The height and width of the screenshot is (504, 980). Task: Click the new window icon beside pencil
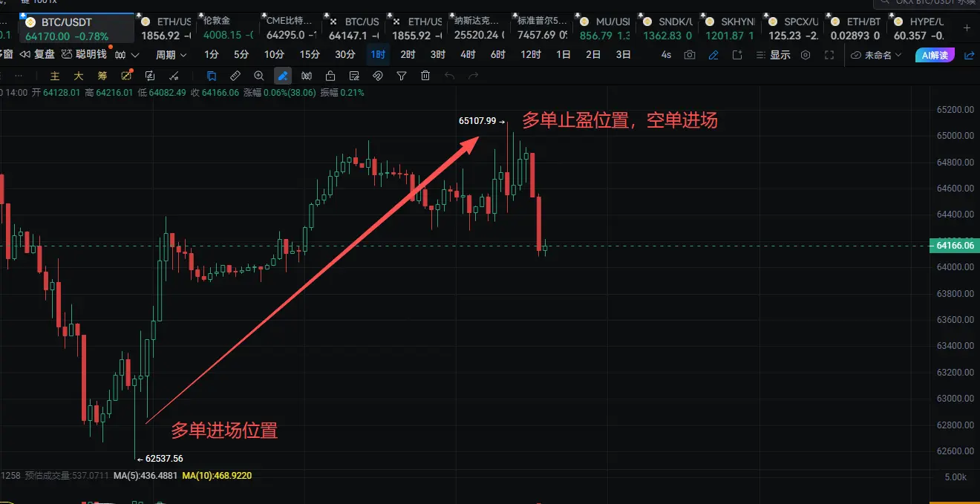[x=737, y=55]
